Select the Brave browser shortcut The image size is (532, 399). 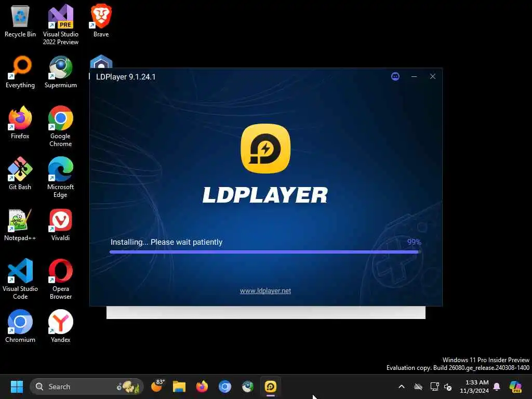101,21
